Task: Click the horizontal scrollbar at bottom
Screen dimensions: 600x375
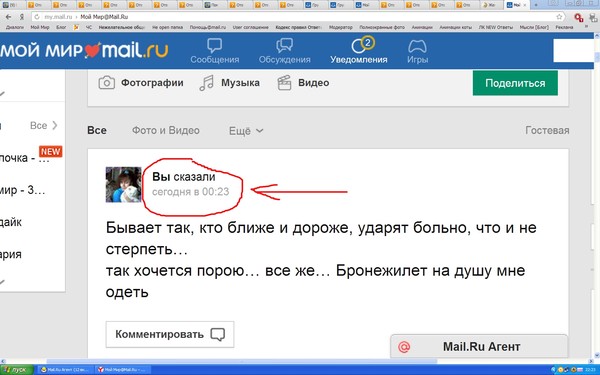Action: click(x=242, y=361)
